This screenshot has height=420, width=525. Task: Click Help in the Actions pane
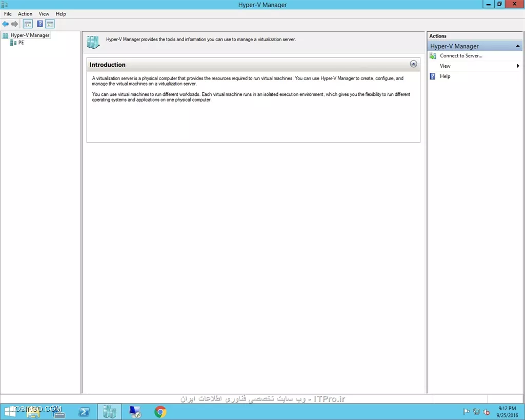click(445, 76)
